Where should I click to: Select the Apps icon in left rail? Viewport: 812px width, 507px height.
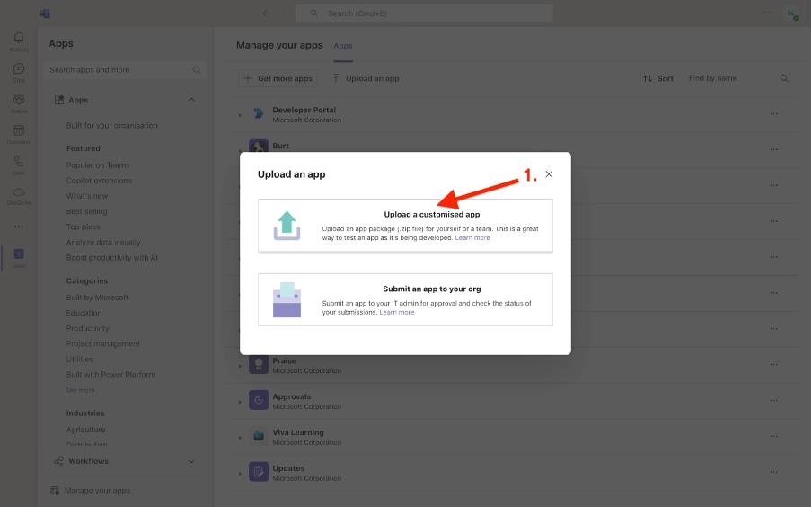coord(19,253)
